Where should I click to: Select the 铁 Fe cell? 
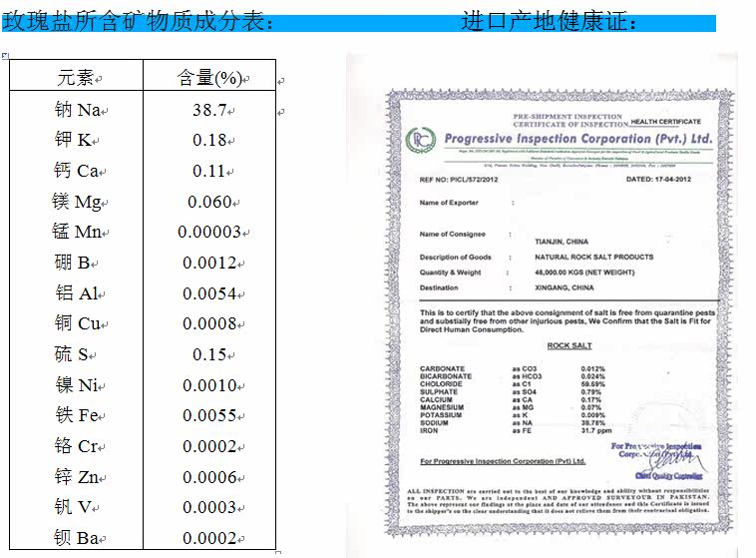tap(77, 415)
